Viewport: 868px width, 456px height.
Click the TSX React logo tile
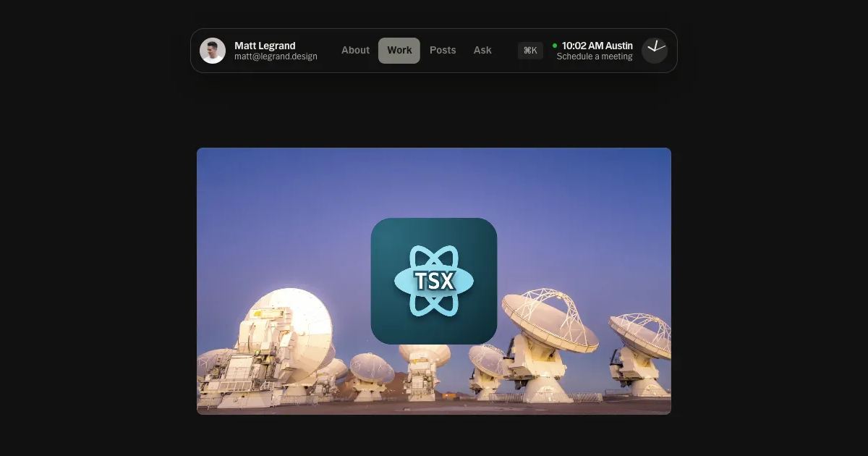[434, 281]
